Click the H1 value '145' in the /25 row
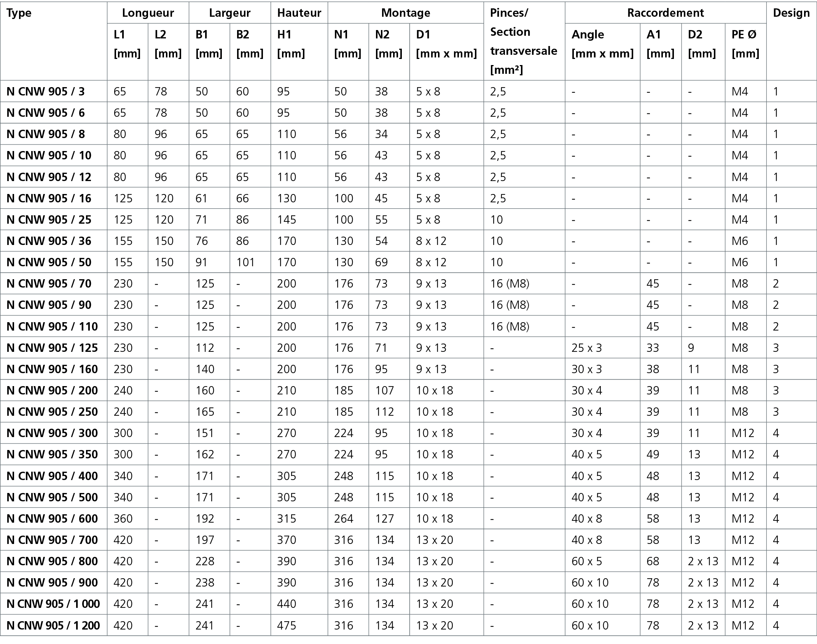This screenshot has width=817, height=644. (287, 219)
